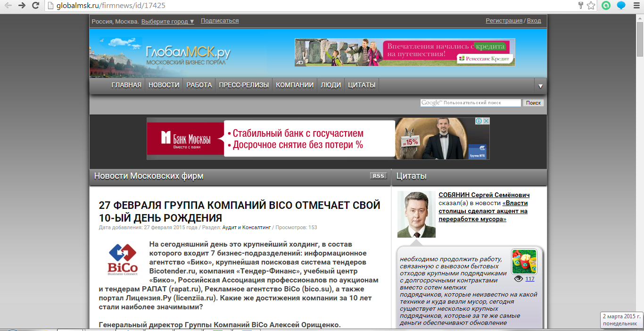Click the AD marker on Ренессанс Кредит banner
Screen dimensions: 644x331
point(299,62)
